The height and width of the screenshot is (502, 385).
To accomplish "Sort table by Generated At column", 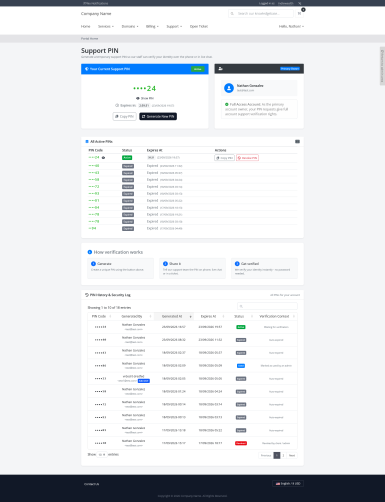I will click(x=174, y=316).
